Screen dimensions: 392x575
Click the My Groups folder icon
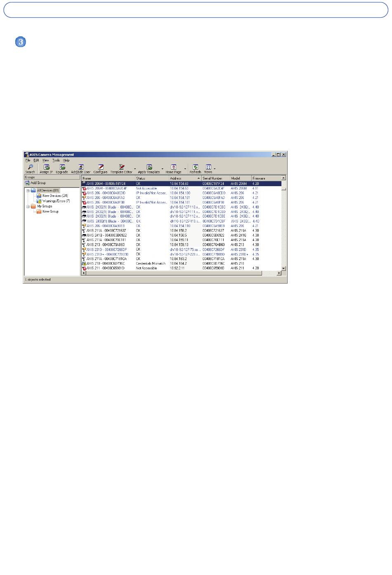33,206
